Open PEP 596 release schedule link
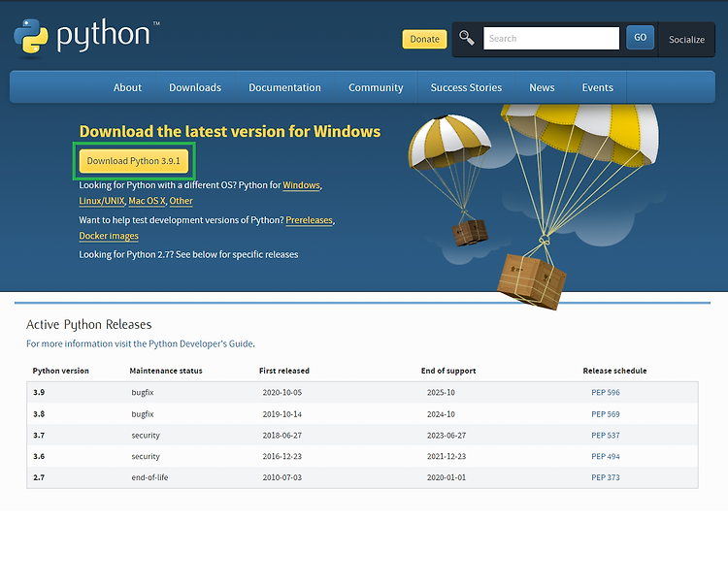Screen dimensions: 728x587 [x=606, y=393]
